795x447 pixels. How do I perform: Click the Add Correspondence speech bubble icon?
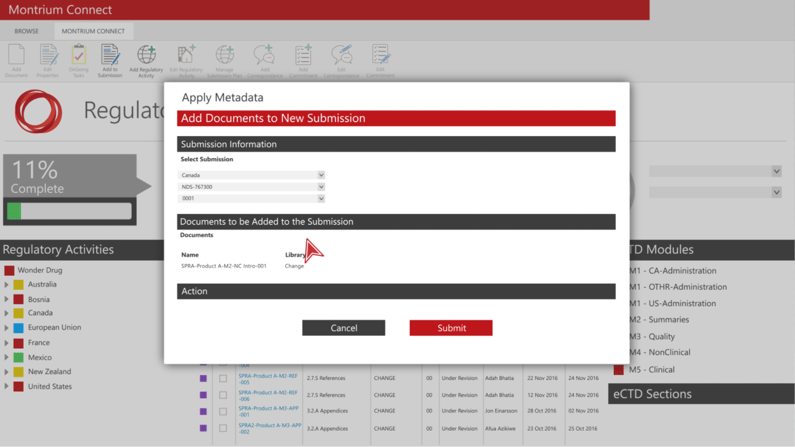point(264,55)
